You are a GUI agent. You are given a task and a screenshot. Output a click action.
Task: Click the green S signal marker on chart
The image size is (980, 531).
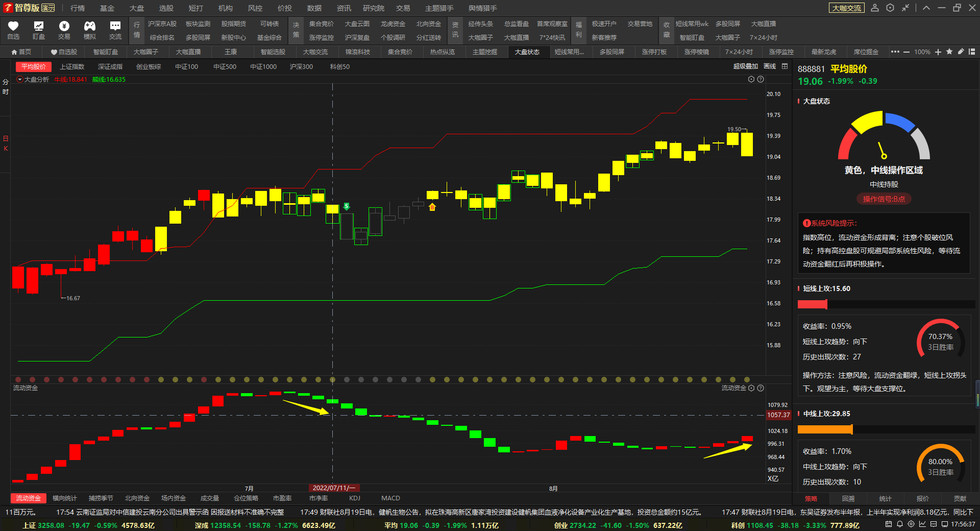(x=347, y=206)
